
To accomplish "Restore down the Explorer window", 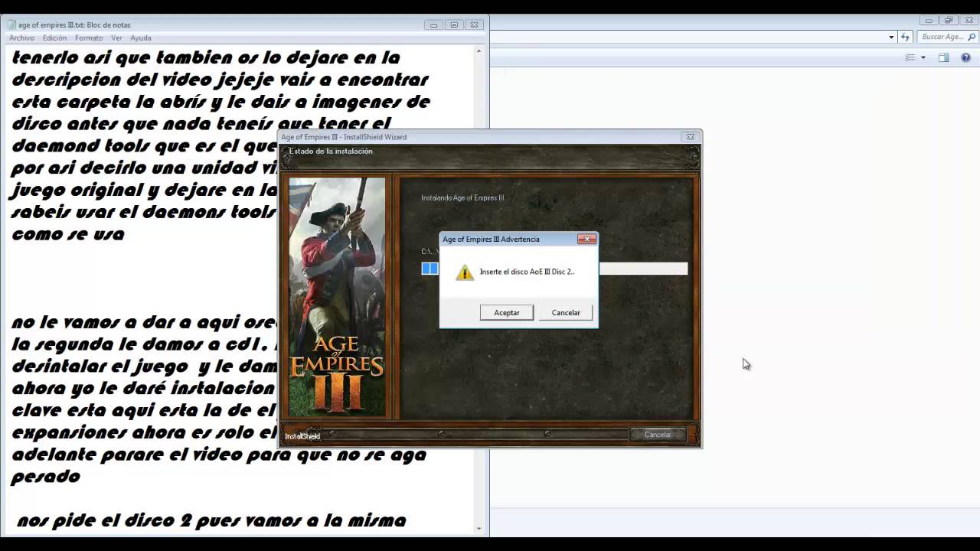I will coord(949,21).
